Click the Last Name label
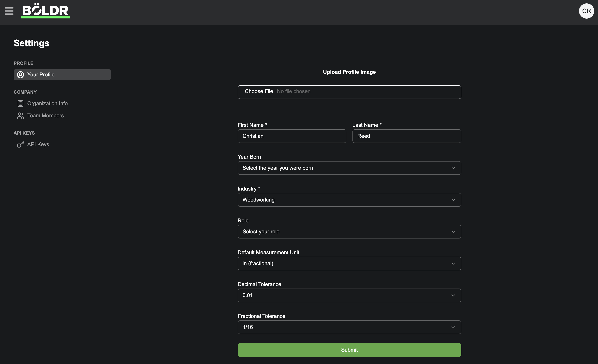 click(367, 125)
